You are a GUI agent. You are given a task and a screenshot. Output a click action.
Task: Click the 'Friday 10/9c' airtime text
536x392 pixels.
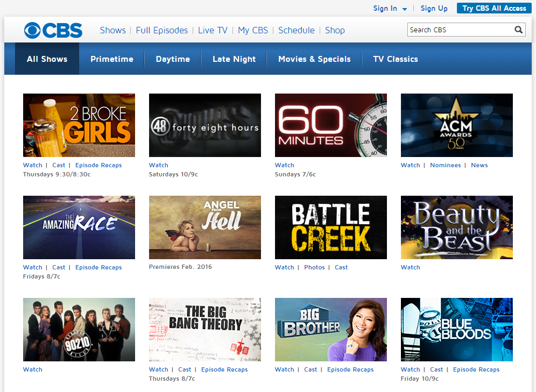click(419, 379)
